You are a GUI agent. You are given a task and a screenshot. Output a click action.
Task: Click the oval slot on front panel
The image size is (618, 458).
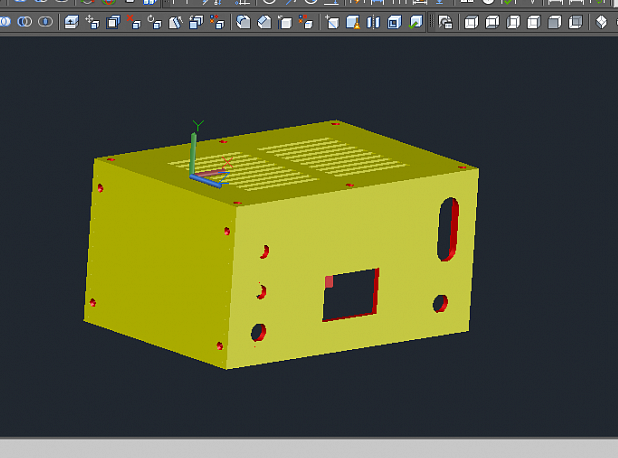(x=448, y=229)
